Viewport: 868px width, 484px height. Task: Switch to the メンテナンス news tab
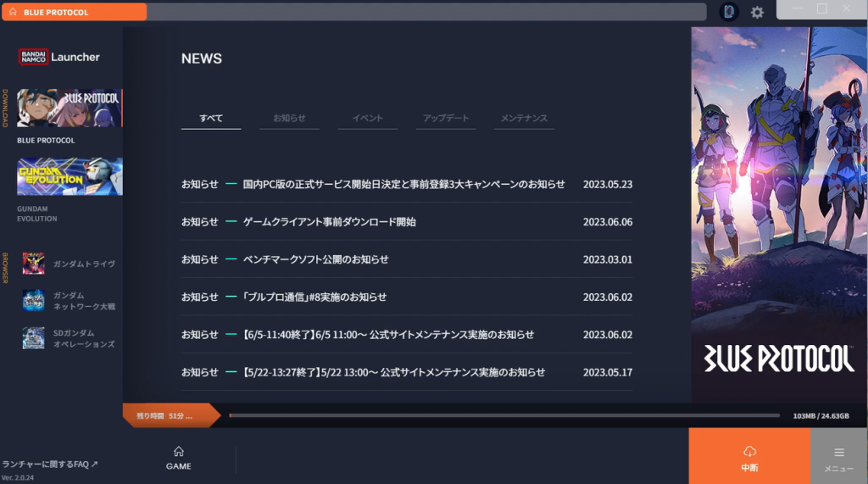[524, 119]
